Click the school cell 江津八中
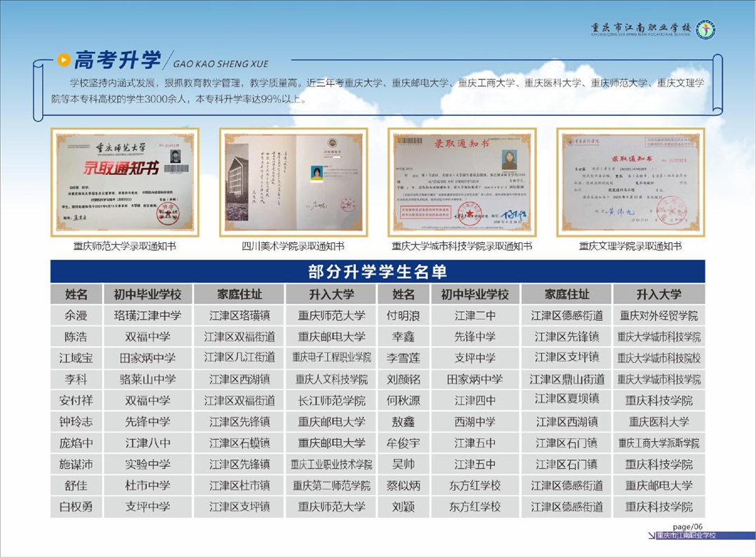Viewport: 756px width, 557px height. point(147,443)
